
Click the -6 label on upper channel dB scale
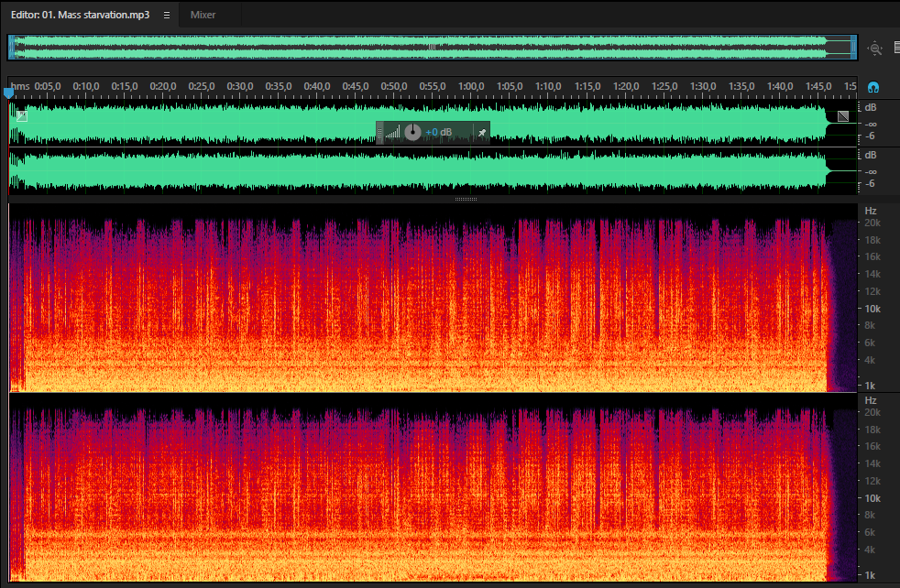coord(870,136)
